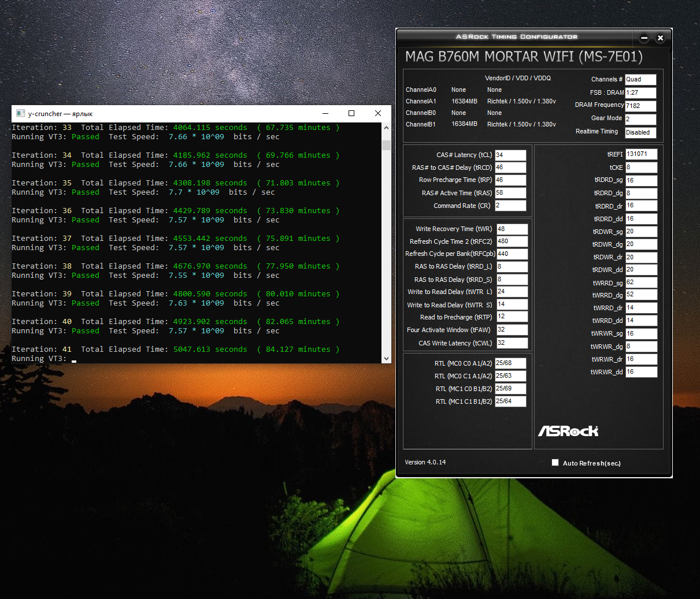Click the tRDRD_sg value field
Viewport: 700px width, 599px height.
[641, 180]
